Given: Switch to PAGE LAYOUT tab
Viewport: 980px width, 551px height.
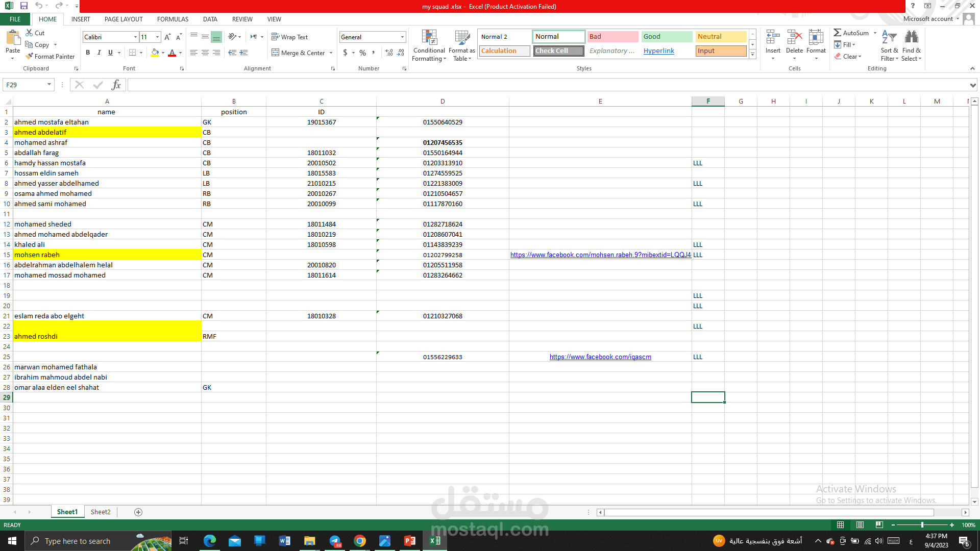Looking at the screenshot, I should click(124, 19).
